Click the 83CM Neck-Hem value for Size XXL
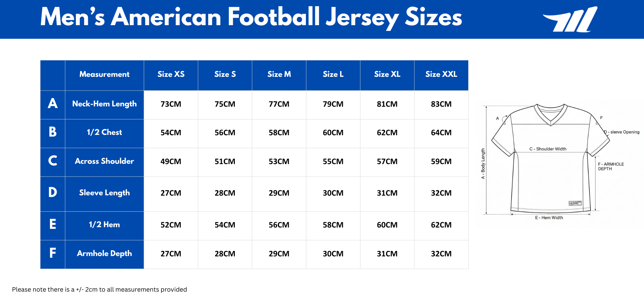644x302 pixels. coord(441,104)
